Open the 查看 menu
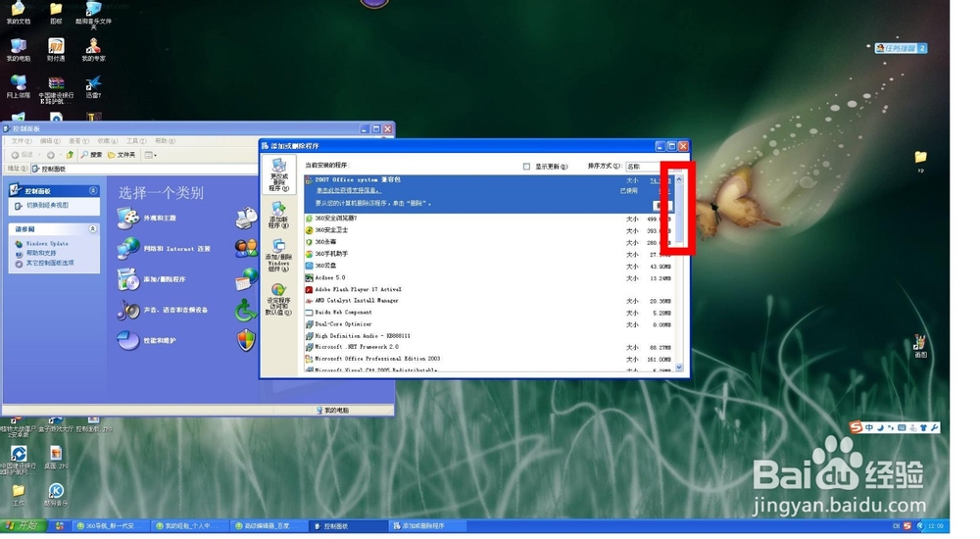Image resolution: width=980 pixels, height=539 pixels. pos(78,141)
